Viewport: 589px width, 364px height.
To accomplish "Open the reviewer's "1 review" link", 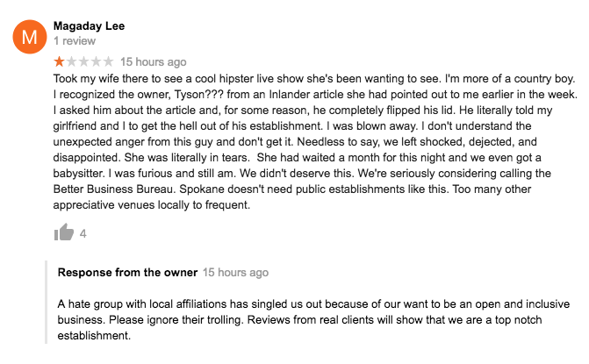I will pos(75,41).
